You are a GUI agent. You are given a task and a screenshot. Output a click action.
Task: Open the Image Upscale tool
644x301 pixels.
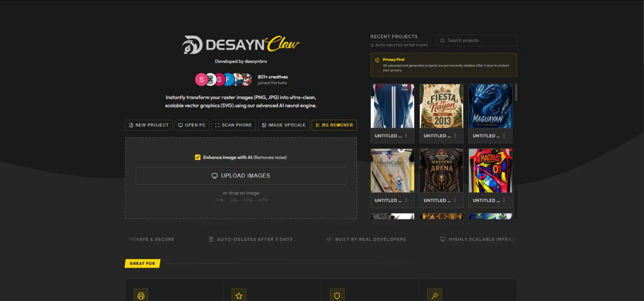pos(284,125)
